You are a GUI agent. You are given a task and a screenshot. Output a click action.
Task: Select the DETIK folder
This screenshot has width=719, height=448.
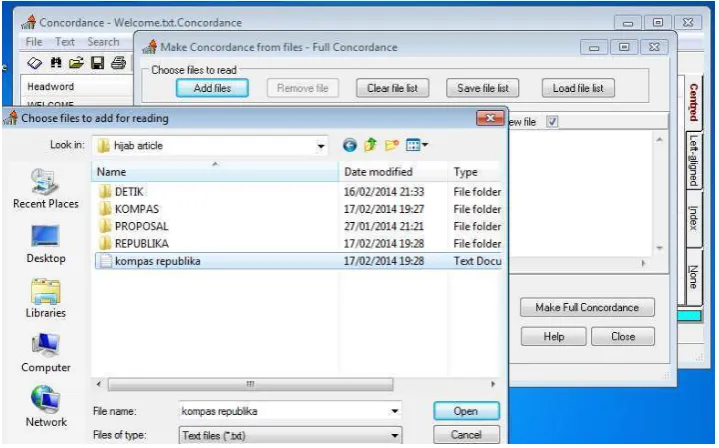129,192
